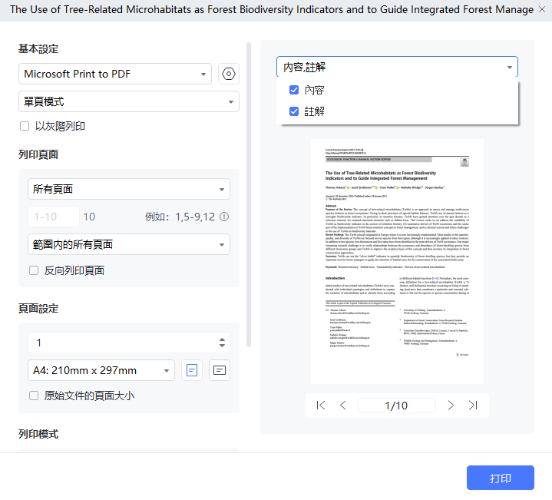Screen dimensions: 552x500
Task: Increase copies count with up arrow
Action: coord(222,339)
